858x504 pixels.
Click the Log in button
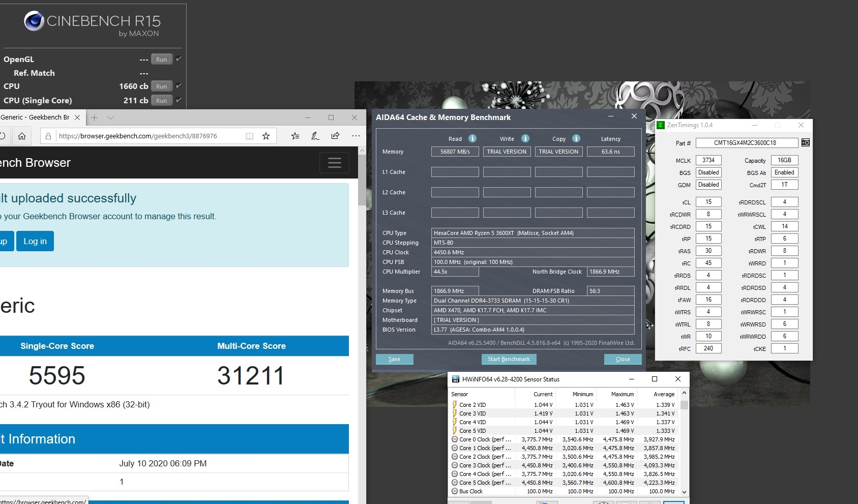click(x=35, y=241)
